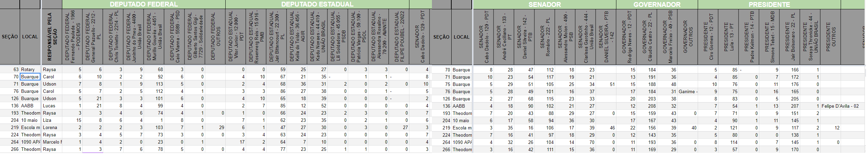868x156 pixels.
Task: Select value 117 in Romário column
Action: click(545, 77)
